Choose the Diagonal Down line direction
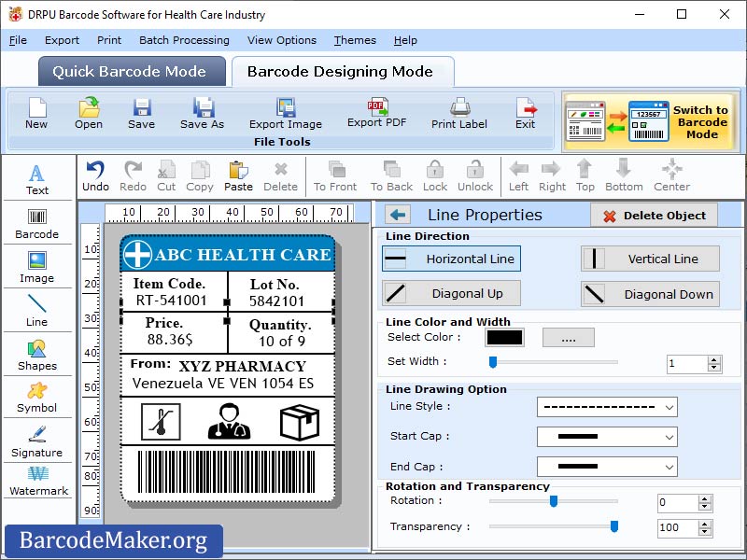747x560 pixels. point(650,294)
